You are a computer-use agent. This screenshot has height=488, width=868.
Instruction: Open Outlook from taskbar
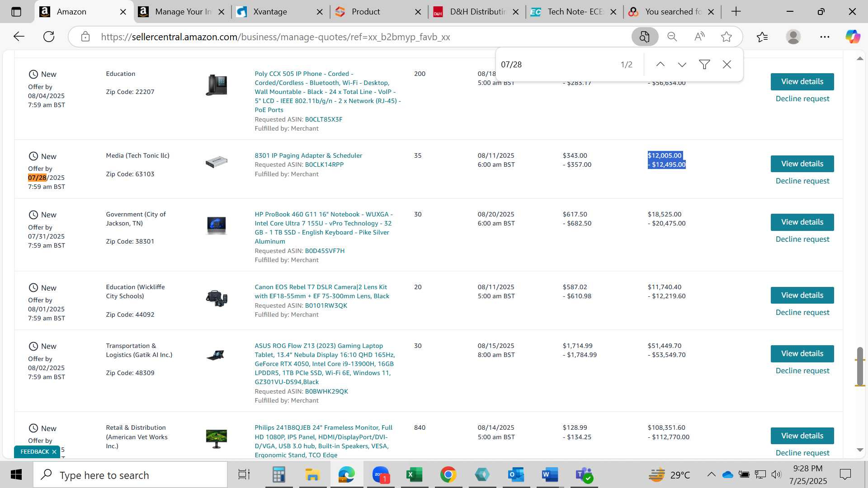[x=516, y=475]
